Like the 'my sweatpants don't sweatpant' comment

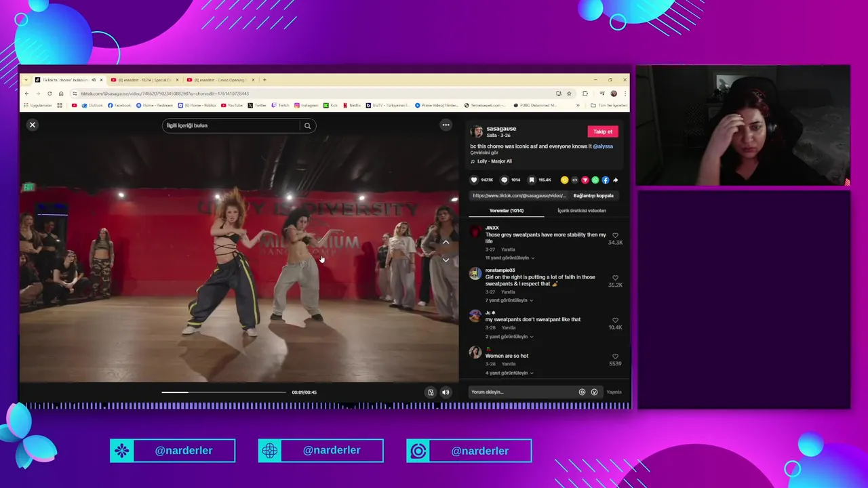tap(615, 320)
